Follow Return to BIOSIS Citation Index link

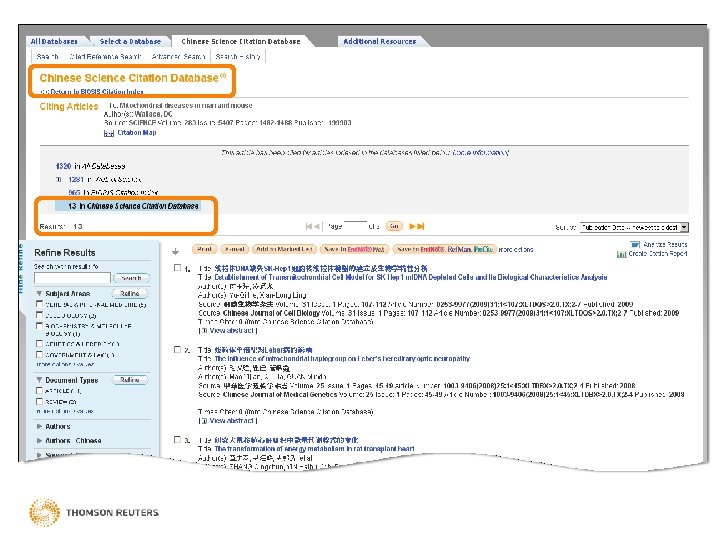click(92, 91)
